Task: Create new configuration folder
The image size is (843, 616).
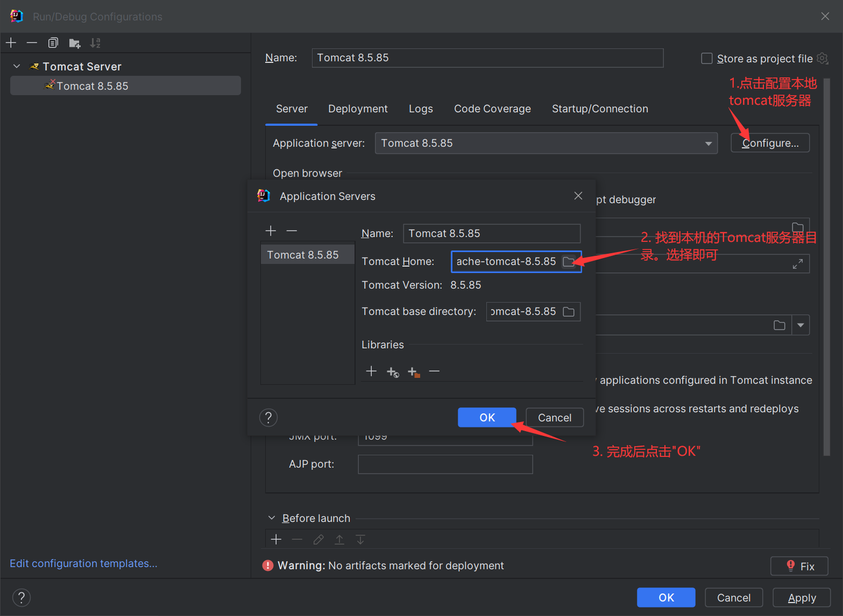Action: (74, 43)
